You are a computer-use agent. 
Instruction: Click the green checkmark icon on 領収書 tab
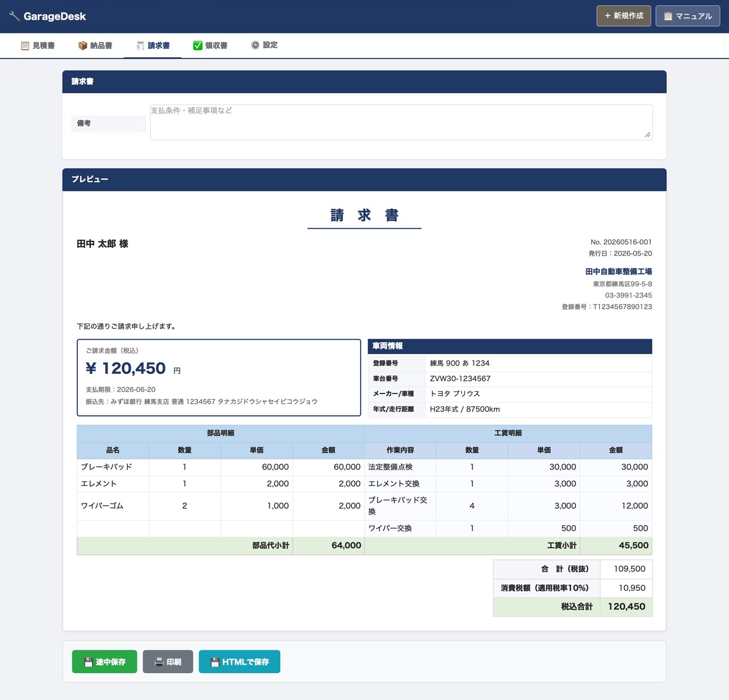tap(198, 45)
